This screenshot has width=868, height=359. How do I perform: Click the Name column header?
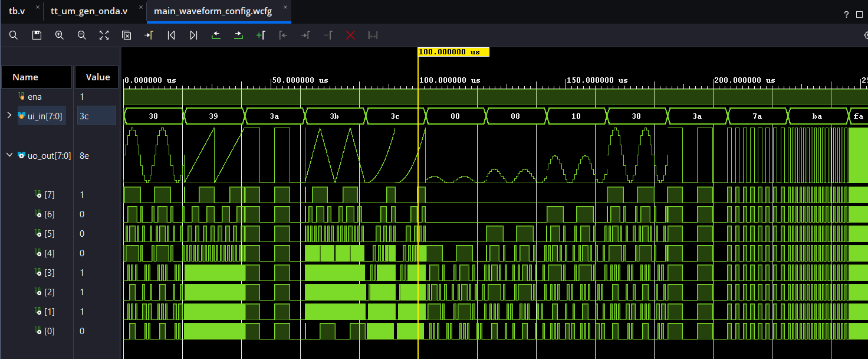tap(37, 77)
